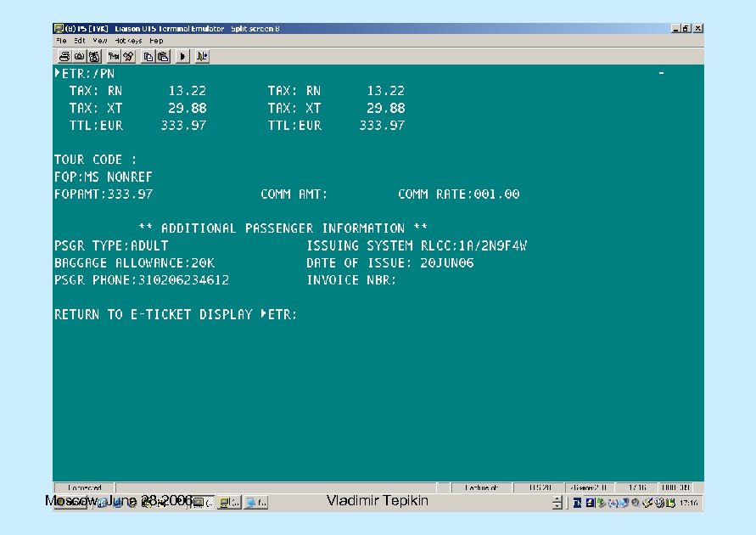Click the exit door toolbar icon
Viewport: 756px width, 535px height.
(x=202, y=56)
